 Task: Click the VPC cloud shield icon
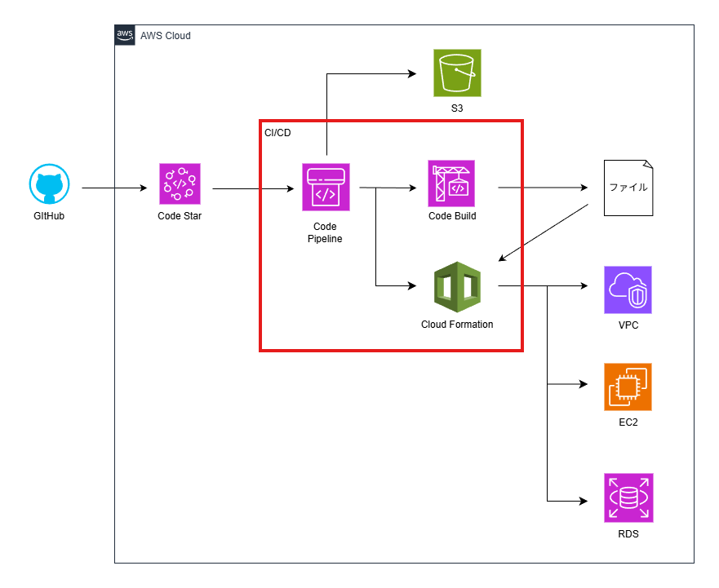coord(628,290)
